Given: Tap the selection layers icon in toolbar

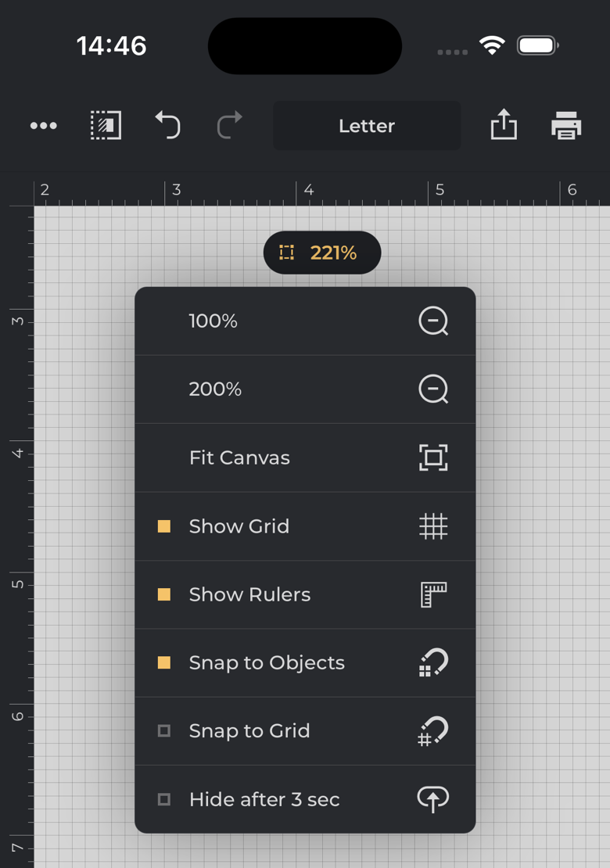Looking at the screenshot, I should tap(106, 126).
